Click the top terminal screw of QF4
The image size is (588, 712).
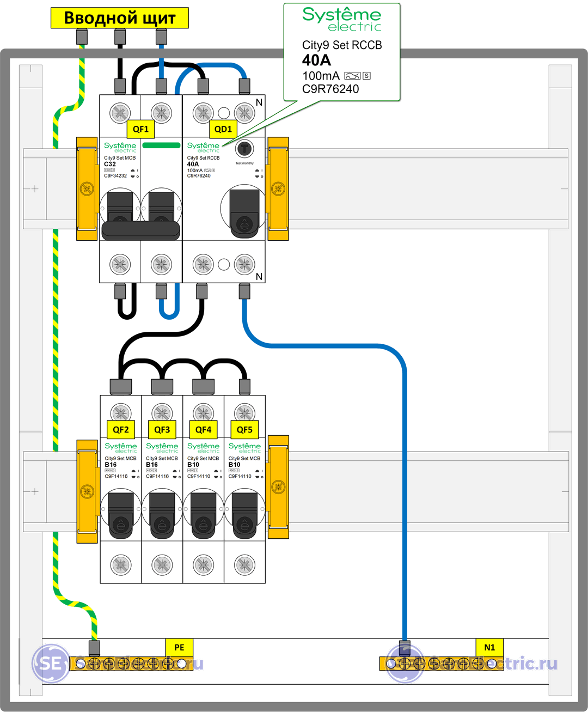204,413
